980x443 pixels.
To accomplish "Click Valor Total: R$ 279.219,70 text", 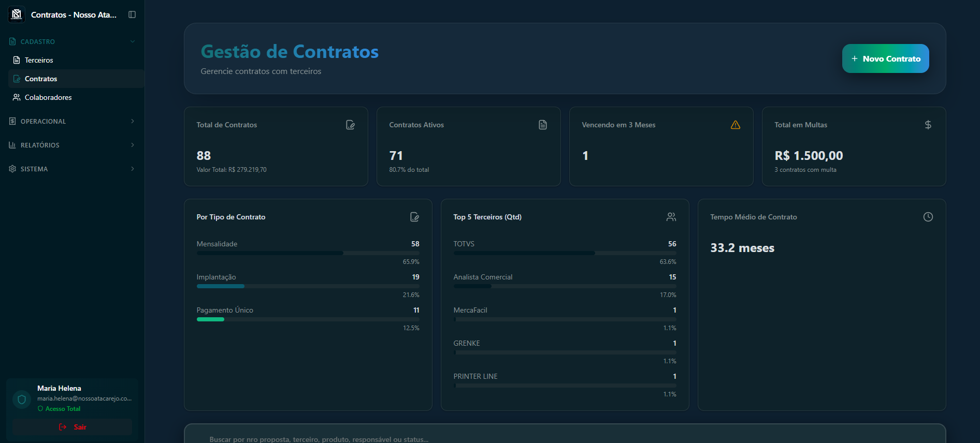I will [232, 170].
